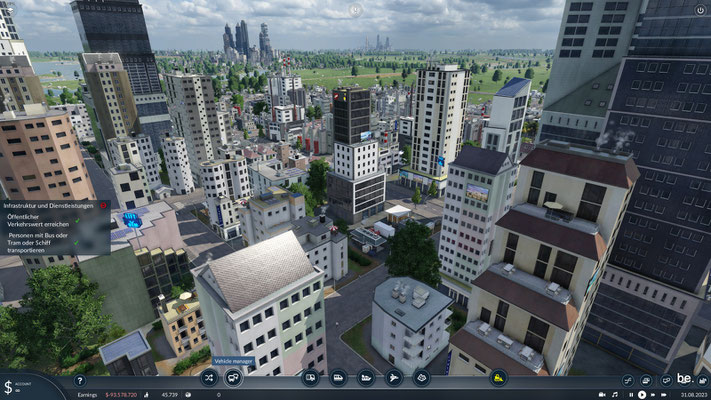Image resolution: width=711 pixels, height=400 pixels.
Task: Open the rail construction train menu
Action: coord(338,378)
